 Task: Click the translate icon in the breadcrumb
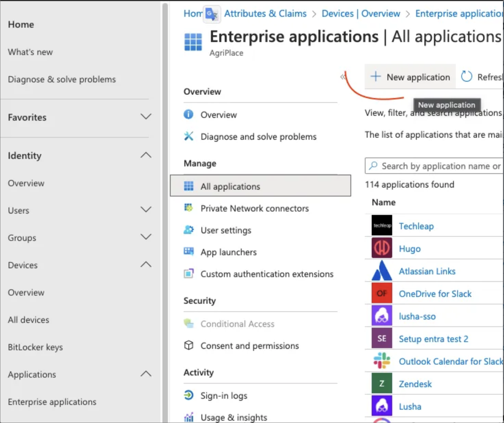click(212, 14)
